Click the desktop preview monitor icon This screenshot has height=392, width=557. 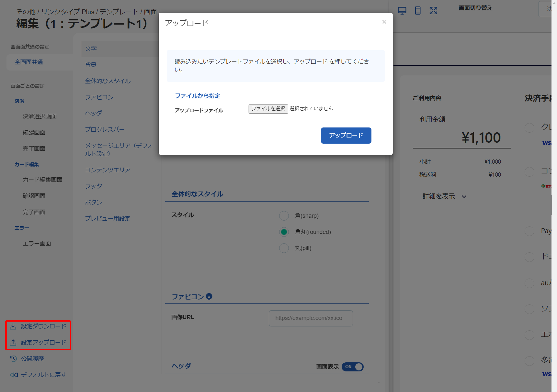(402, 11)
